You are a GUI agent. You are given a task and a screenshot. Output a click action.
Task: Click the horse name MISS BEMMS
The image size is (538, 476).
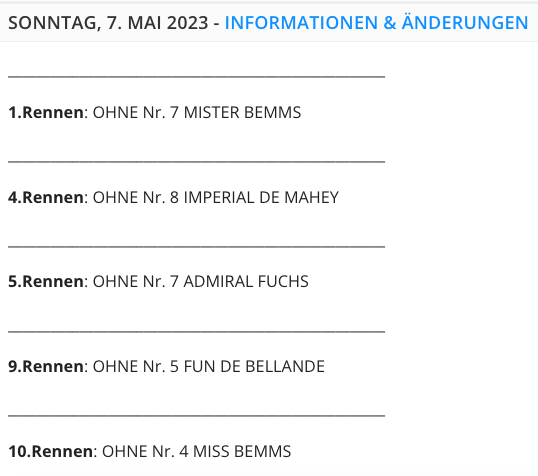tap(242, 451)
